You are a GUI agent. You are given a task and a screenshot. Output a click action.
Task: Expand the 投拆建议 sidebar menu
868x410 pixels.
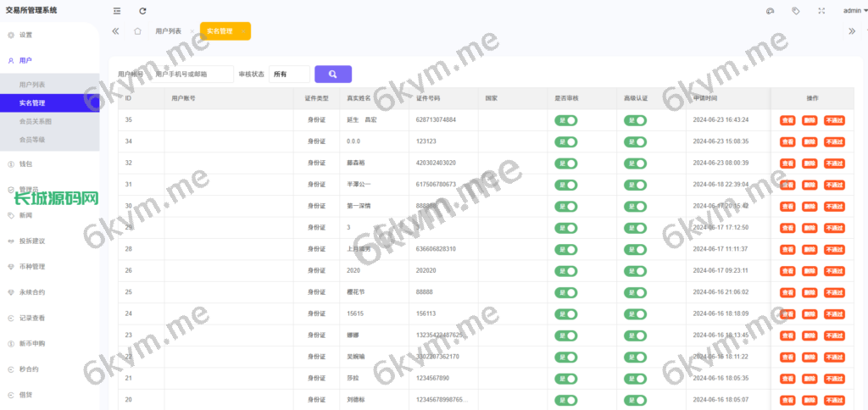click(50, 241)
